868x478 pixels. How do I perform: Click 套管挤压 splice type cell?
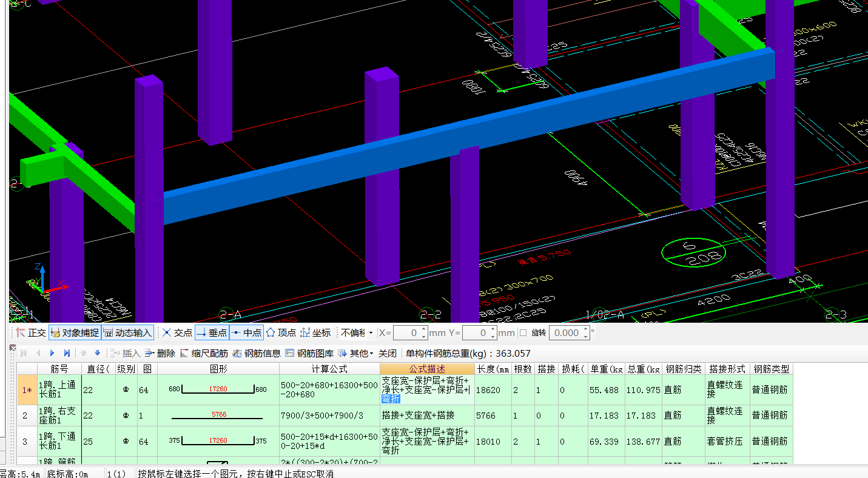[x=728, y=441]
